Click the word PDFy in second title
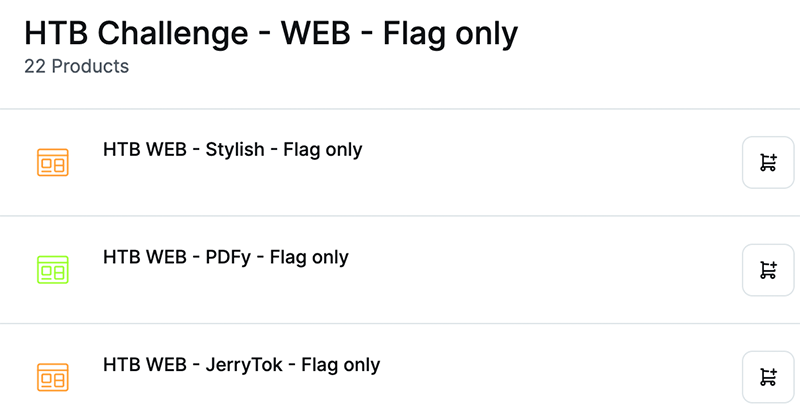 coord(228,257)
